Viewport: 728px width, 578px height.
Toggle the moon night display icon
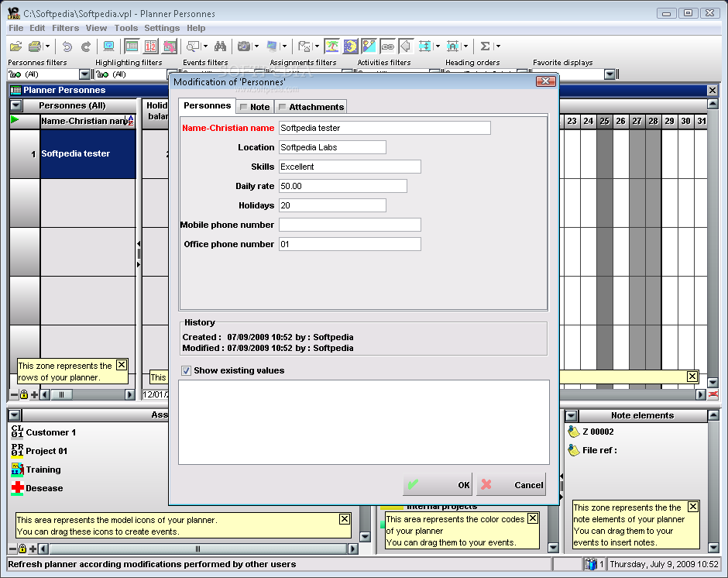tap(351, 46)
